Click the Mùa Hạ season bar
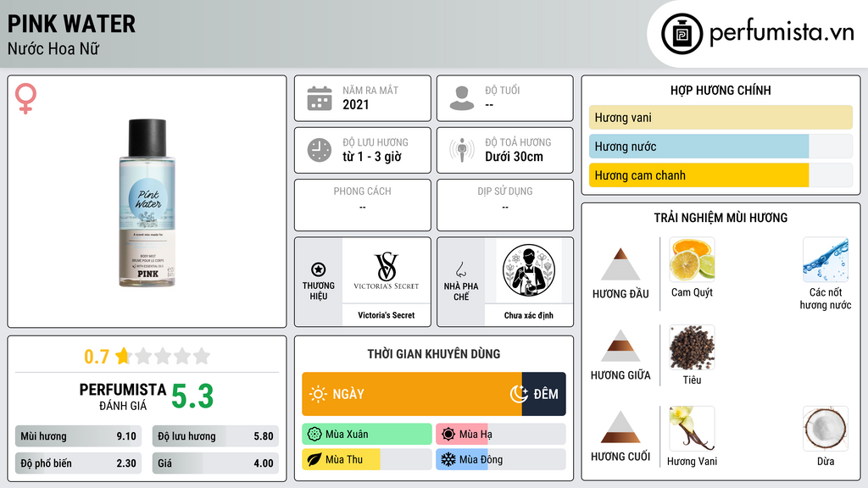Image resolution: width=868 pixels, height=488 pixels. (501, 435)
